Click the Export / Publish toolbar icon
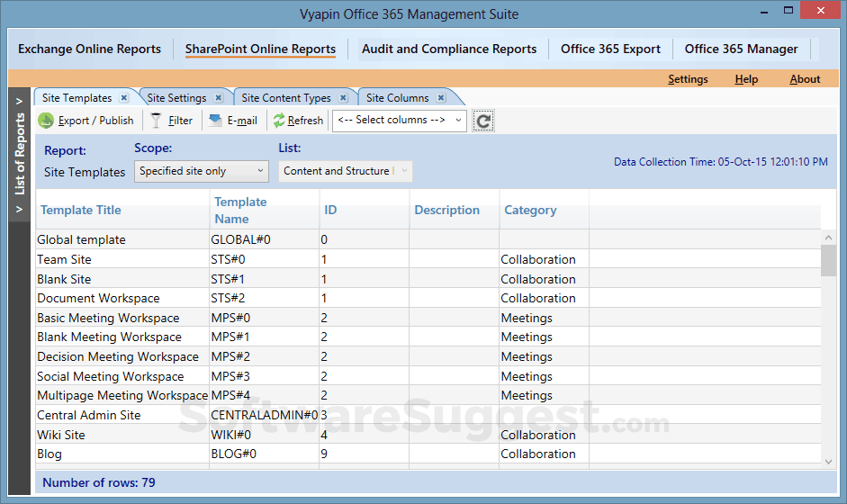 (x=46, y=121)
